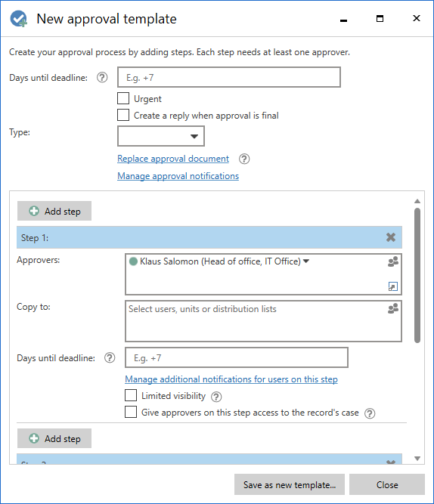Open the Type dropdown

click(x=161, y=136)
